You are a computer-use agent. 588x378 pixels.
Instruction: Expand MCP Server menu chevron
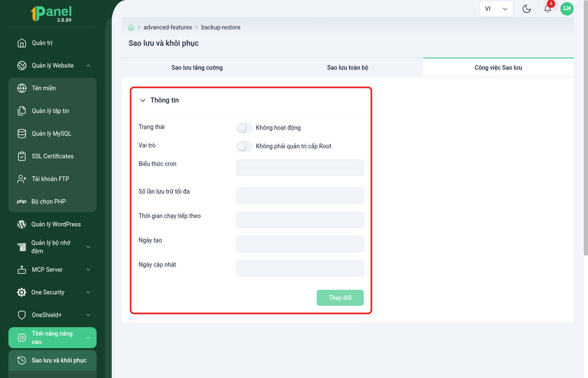pos(88,270)
